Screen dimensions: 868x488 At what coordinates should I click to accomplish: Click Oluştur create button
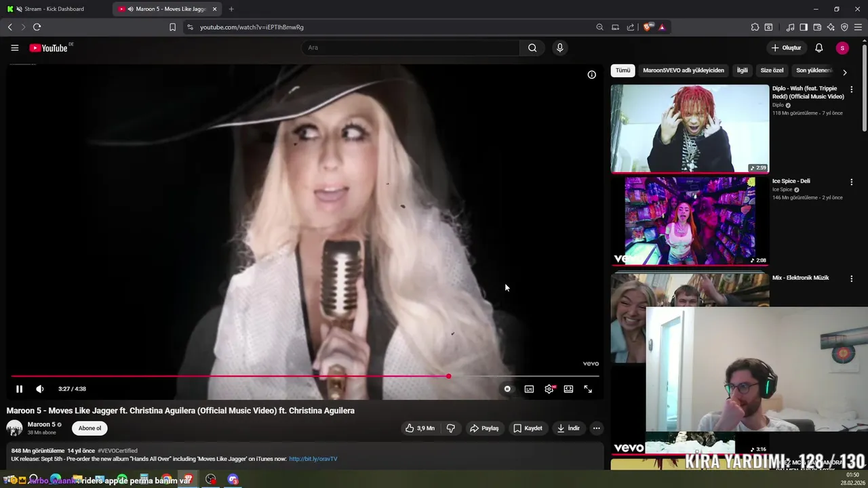(786, 48)
